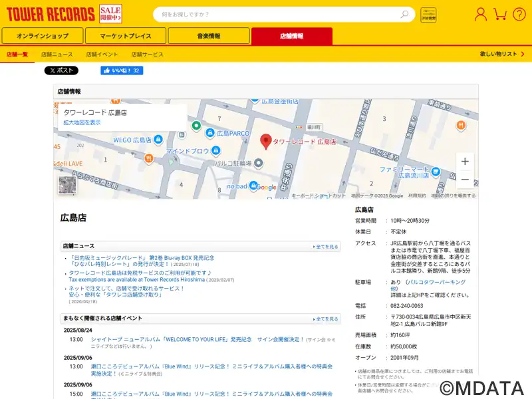The height and width of the screenshot is (399, 532).
Task: Click the 10時〜20時30分 business hours text
Action: [410, 221]
